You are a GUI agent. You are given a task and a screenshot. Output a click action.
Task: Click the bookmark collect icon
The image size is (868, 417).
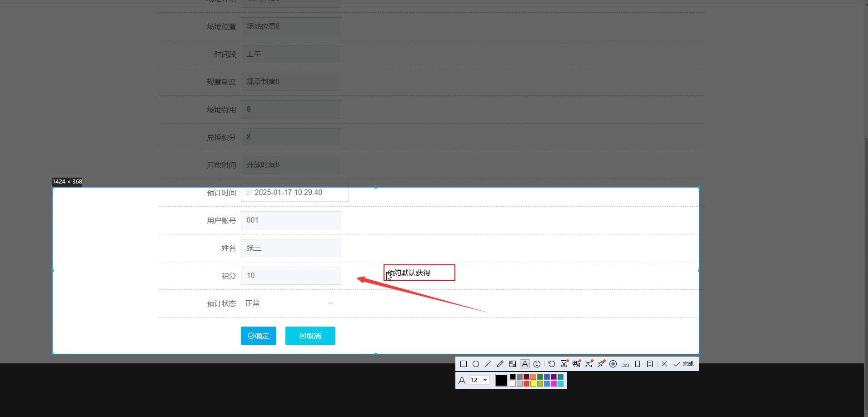pyautogui.click(x=650, y=364)
